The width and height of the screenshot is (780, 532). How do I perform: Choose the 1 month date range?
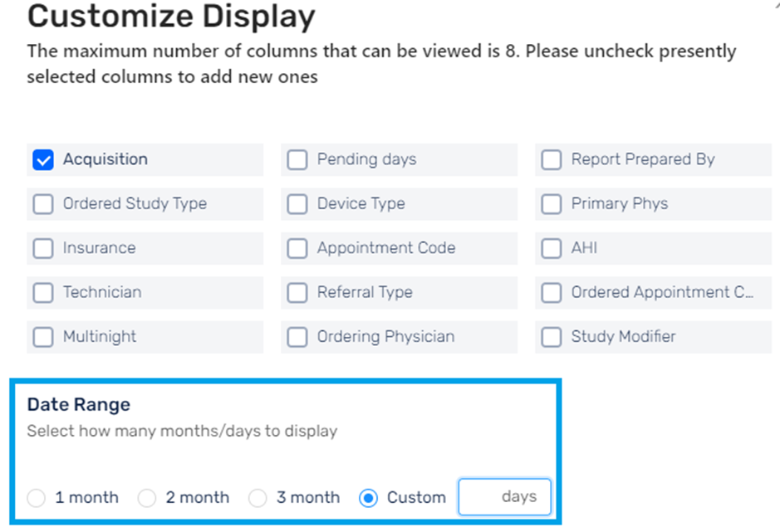pos(37,498)
